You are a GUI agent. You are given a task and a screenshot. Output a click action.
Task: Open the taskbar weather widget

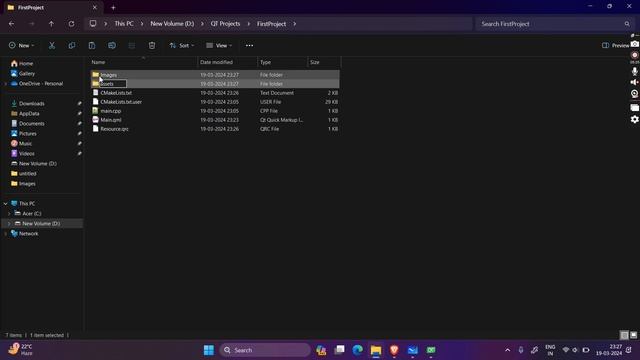pos(20,350)
